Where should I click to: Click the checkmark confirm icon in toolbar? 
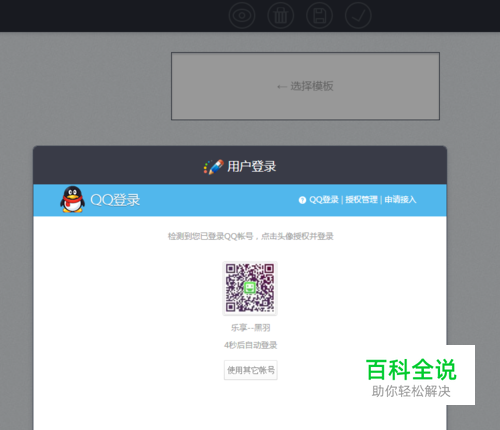[358, 15]
